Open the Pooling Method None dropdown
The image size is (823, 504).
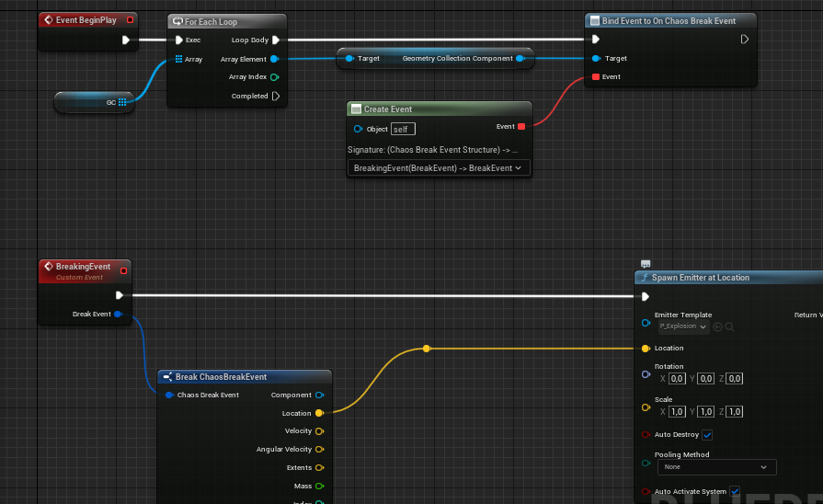pyautogui.click(x=716, y=467)
